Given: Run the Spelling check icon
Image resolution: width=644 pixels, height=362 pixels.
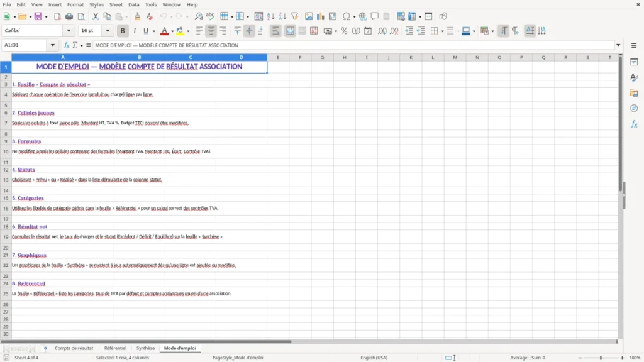Looking at the screenshot, I should click(x=210, y=16).
